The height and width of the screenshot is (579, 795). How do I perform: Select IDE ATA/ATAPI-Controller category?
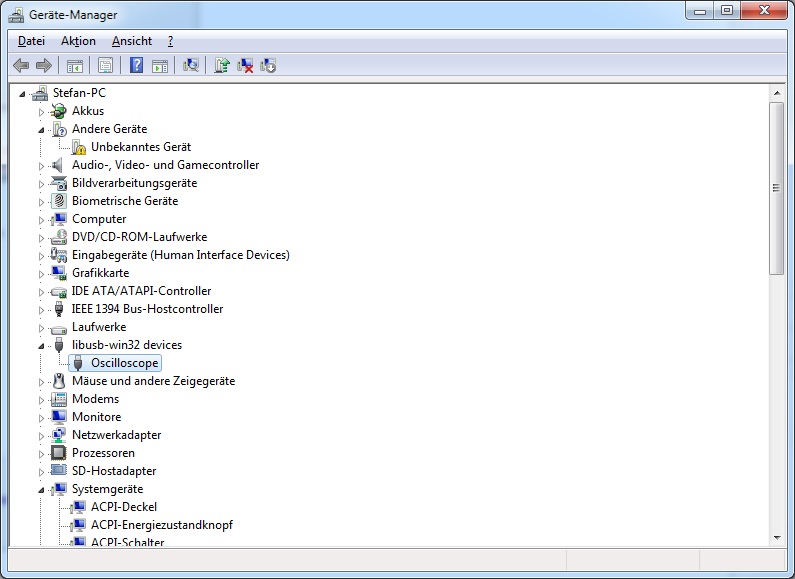pyautogui.click(x=141, y=291)
